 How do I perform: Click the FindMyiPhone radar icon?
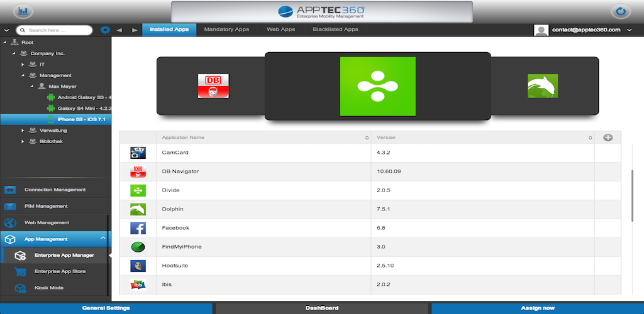[x=138, y=247]
